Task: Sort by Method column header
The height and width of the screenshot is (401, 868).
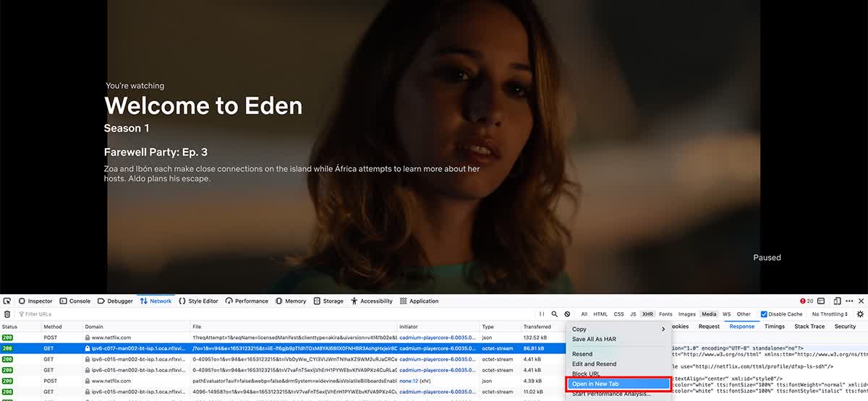Action: click(x=61, y=327)
